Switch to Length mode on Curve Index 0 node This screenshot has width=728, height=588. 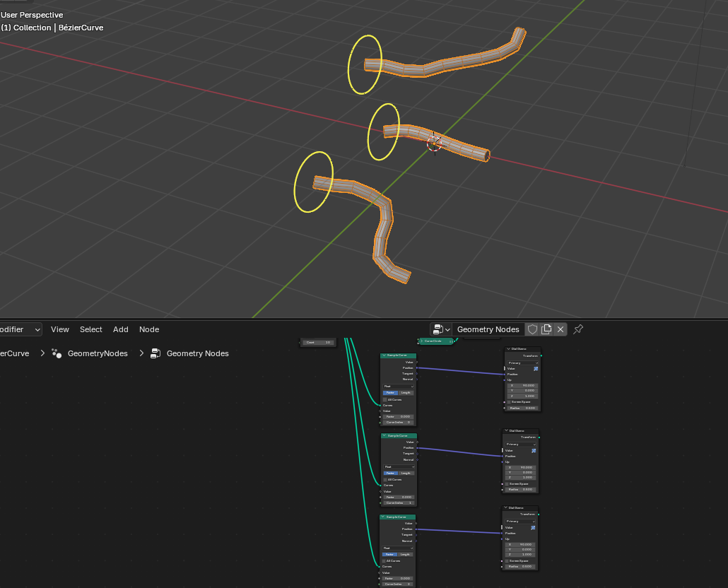pos(406,393)
